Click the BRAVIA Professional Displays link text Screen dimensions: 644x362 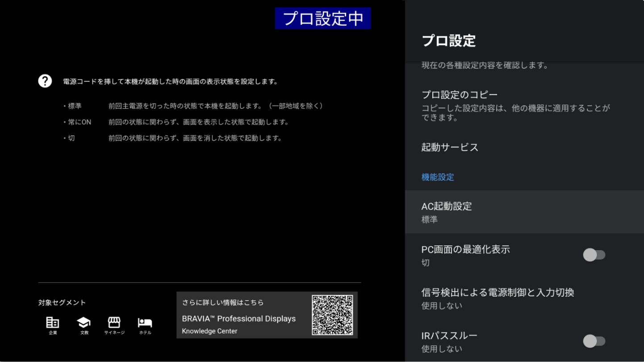[238, 319]
